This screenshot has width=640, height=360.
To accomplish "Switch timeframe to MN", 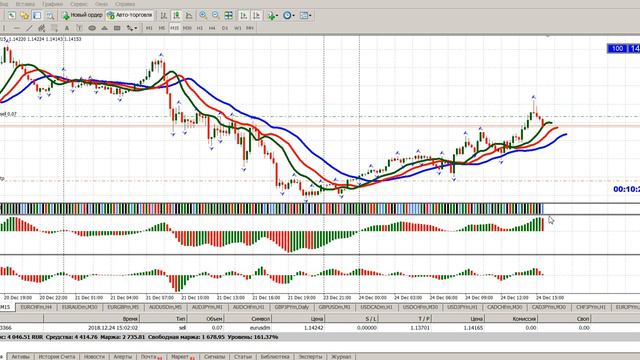I will coord(250,28).
